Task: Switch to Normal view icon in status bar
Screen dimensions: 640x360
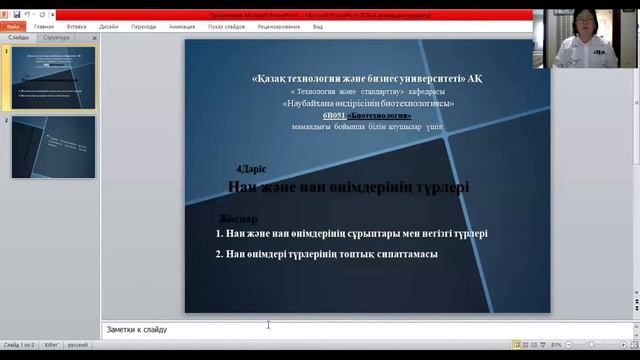Action: click(517, 345)
